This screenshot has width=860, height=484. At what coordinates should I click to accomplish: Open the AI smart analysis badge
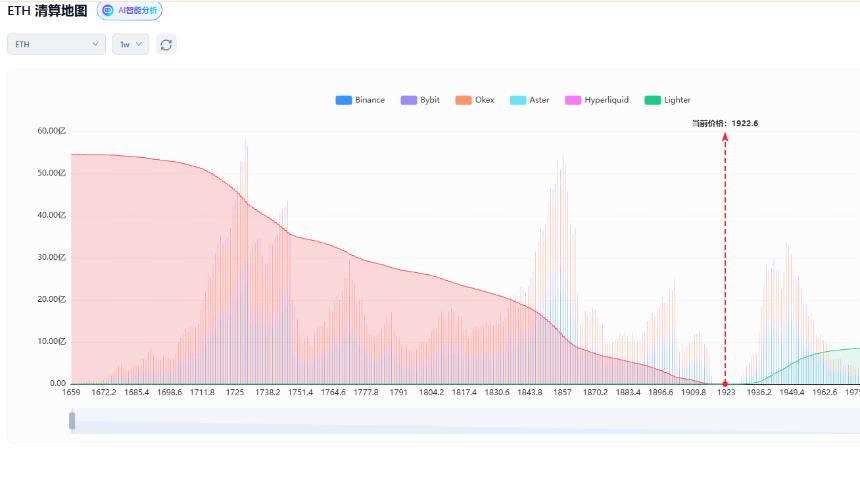click(129, 10)
